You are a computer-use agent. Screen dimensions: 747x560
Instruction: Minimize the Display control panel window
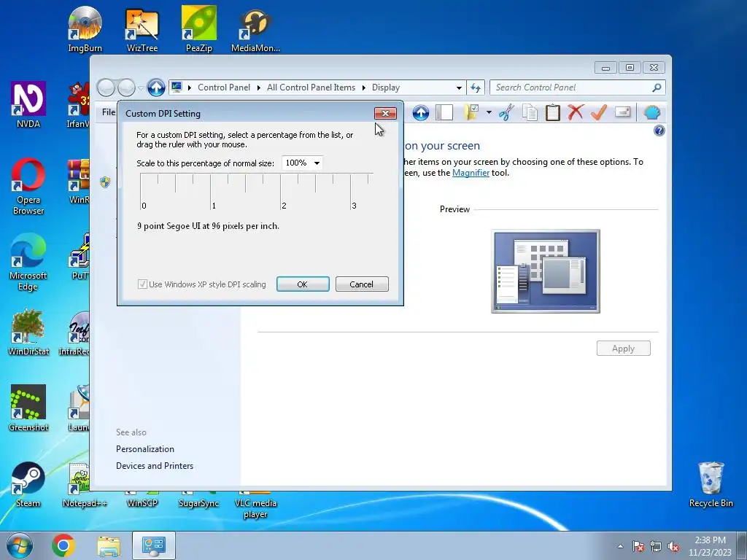pyautogui.click(x=605, y=68)
